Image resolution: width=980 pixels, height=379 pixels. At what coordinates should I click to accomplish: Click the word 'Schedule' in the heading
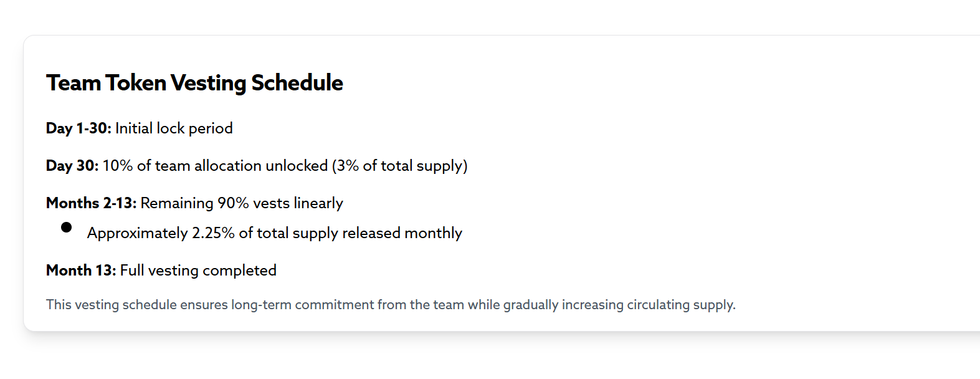297,83
